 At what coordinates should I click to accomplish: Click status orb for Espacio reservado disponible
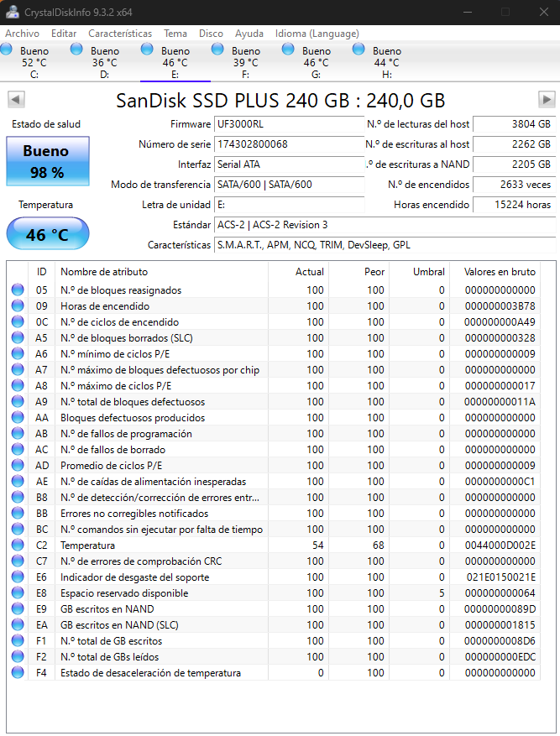coord(18,592)
